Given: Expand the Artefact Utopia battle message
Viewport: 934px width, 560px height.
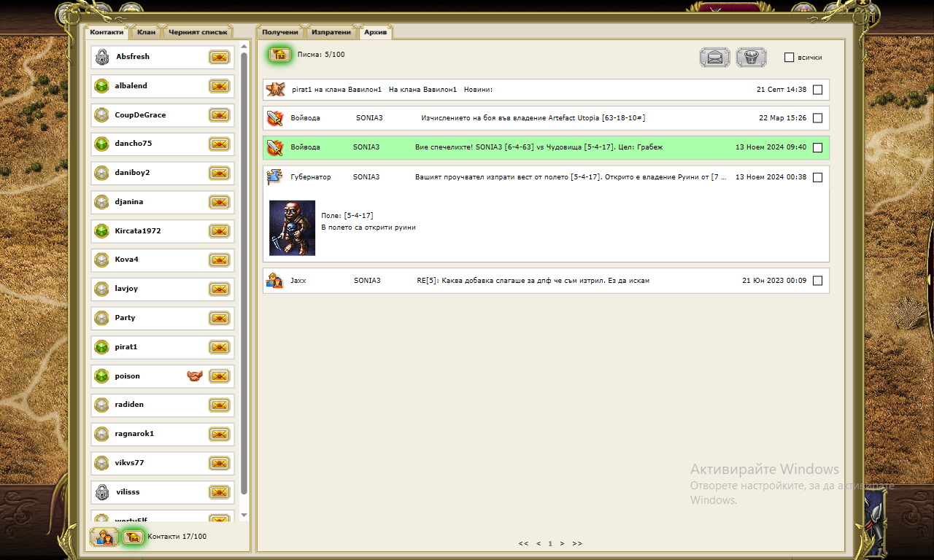Looking at the screenshot, I should [533, 118].
